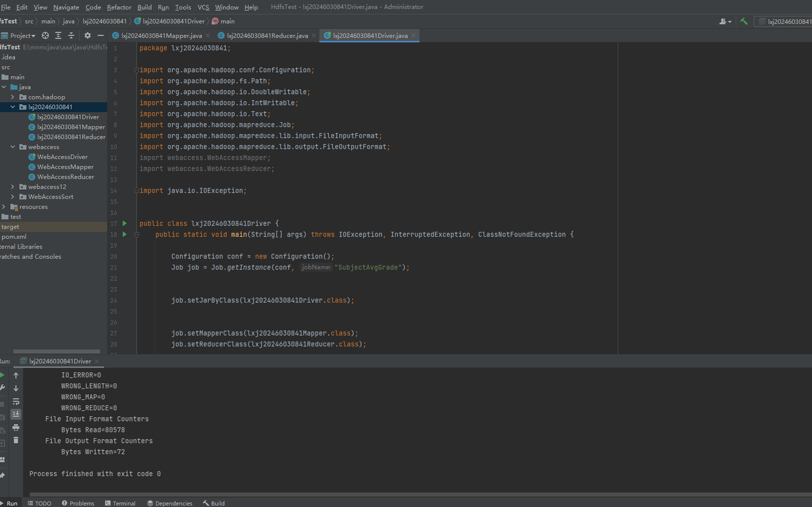The height and width of the screenshot is (507, 812).
Task: Collapse the webaccess package node
Action: [x=12, y=147]
